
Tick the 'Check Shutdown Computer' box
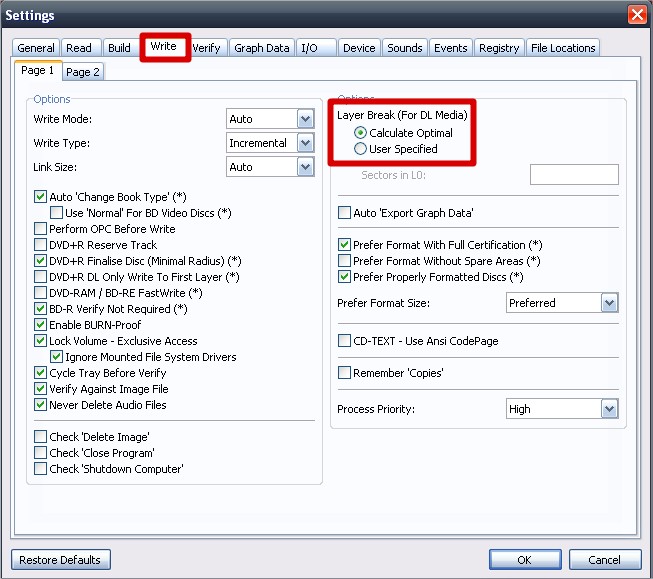coord(41,469)
